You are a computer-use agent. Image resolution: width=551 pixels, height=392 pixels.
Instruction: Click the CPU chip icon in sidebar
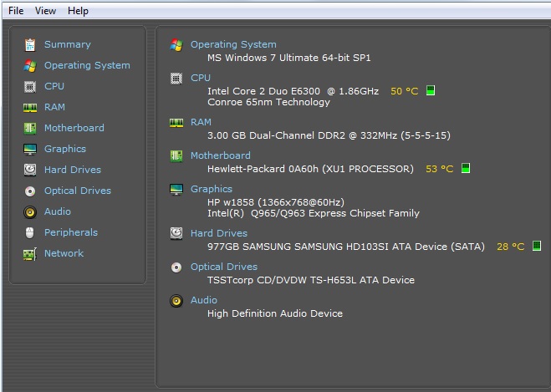(30, 86)
